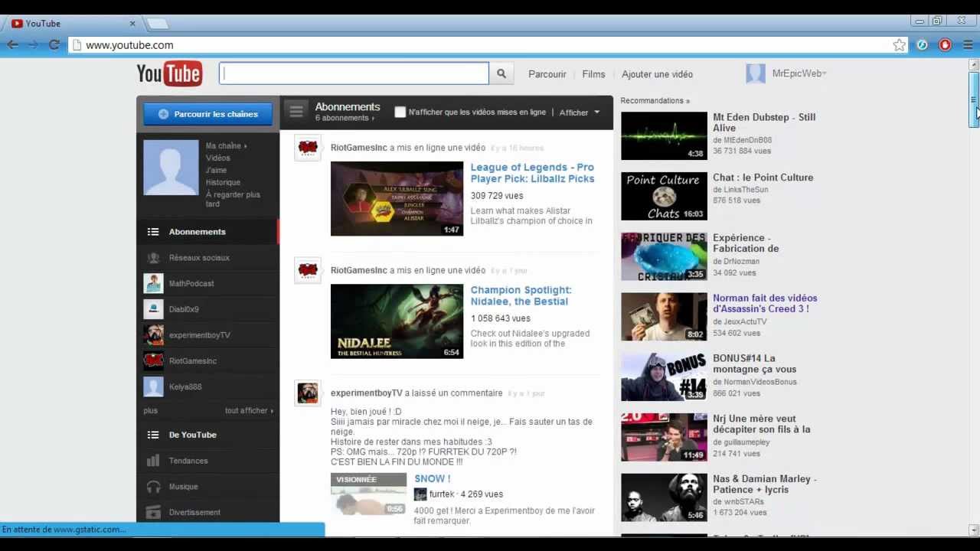Open MrEpicWeb account dropdown

coord(799,73)
